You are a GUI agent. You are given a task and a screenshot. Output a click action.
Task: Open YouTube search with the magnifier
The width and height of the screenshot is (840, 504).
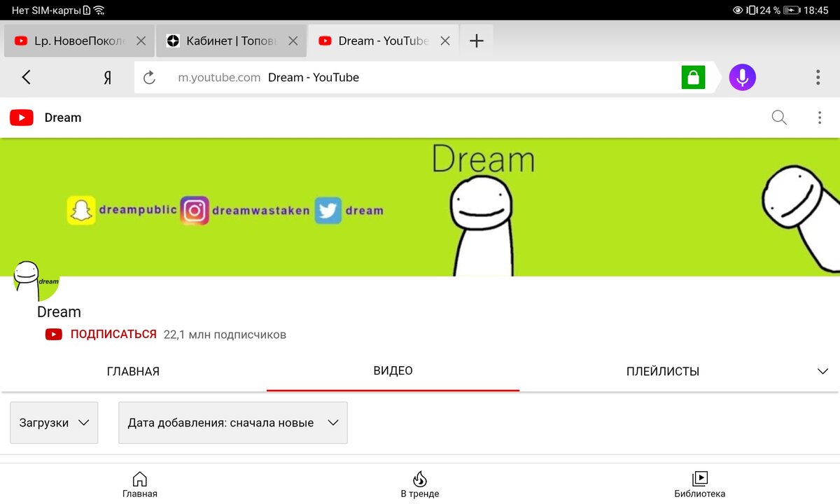tap(779, 118)
